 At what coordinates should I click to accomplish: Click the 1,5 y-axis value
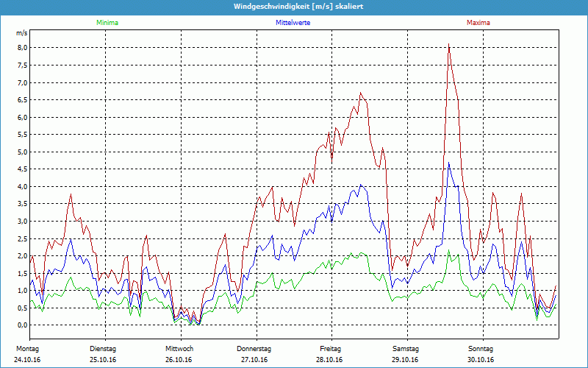[22, 273]
